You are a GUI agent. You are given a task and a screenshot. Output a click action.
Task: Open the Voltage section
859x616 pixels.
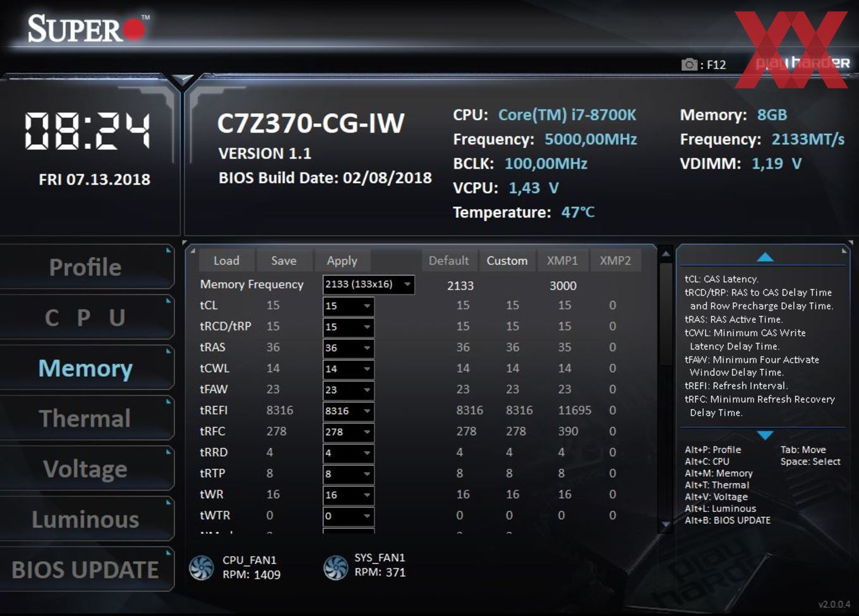point(87,469)
